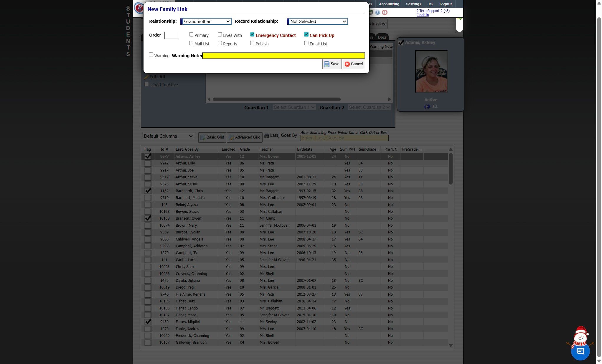The width and height of the screenshot is (602, 364).
Task: Click the Clock In link
Action: click(x=422, y=15)
